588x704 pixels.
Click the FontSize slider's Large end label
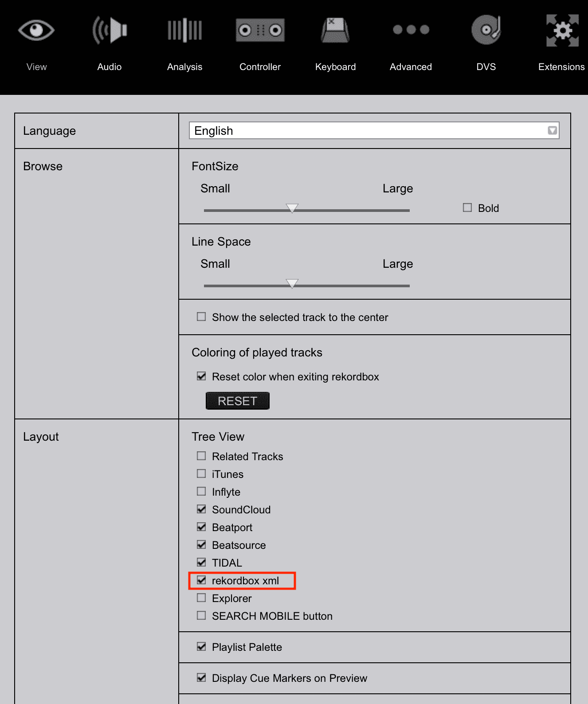coord(398,189)
